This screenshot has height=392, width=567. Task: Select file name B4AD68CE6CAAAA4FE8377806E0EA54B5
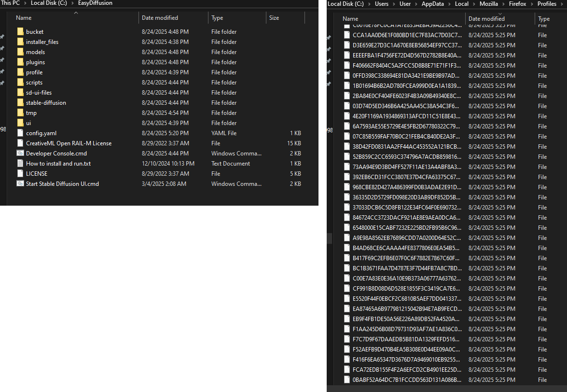coord(406,248)
